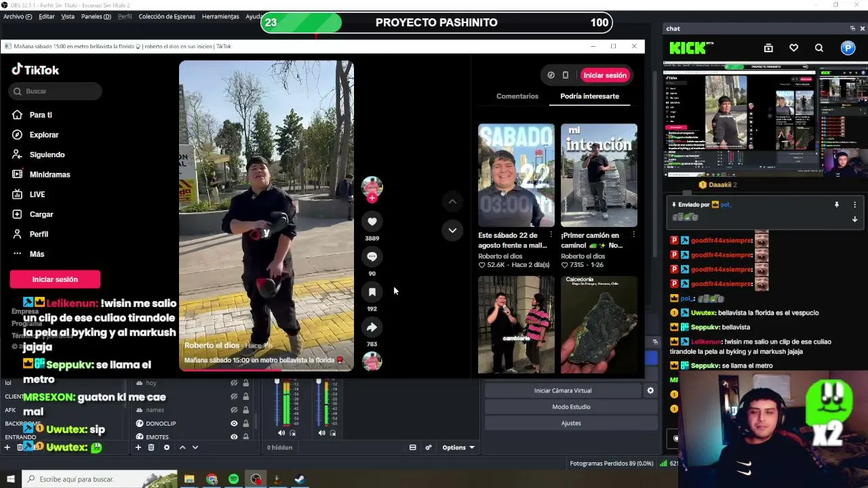The image size is (868, 488).
Task: Mute the first audio mixer channel
Action: pos(281,433)
